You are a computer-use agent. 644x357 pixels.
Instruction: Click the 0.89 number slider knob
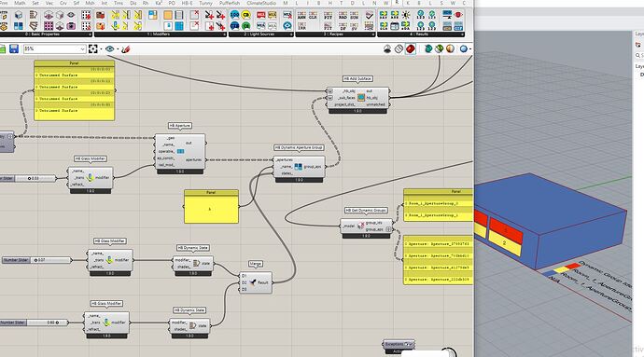(57, 323)
